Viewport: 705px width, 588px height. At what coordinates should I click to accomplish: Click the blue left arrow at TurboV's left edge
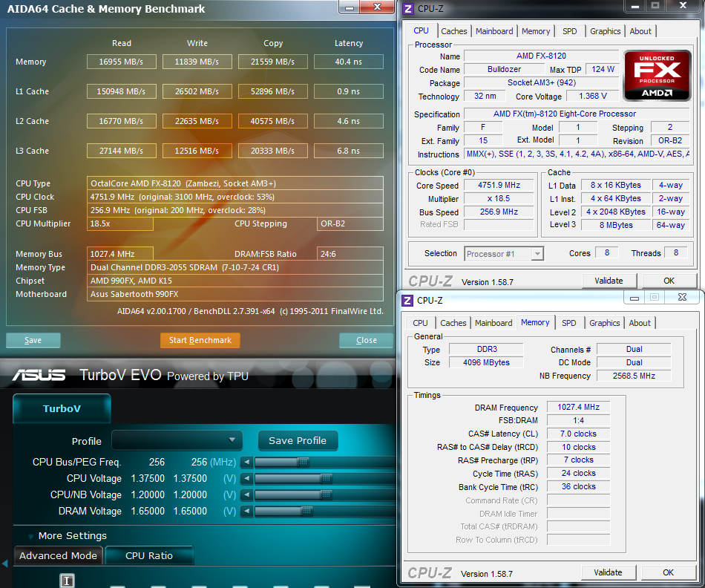pyautogui.click(x=5, y=563)
